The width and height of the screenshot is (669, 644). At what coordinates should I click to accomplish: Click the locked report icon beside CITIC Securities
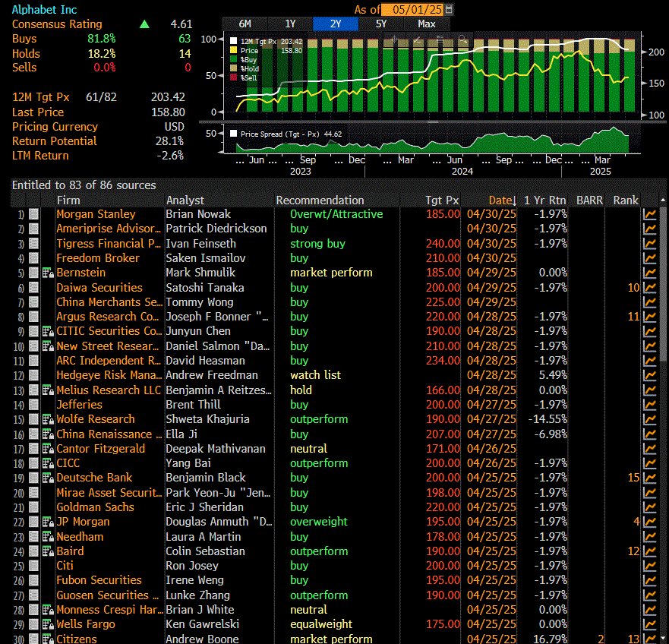click(47, 331)
